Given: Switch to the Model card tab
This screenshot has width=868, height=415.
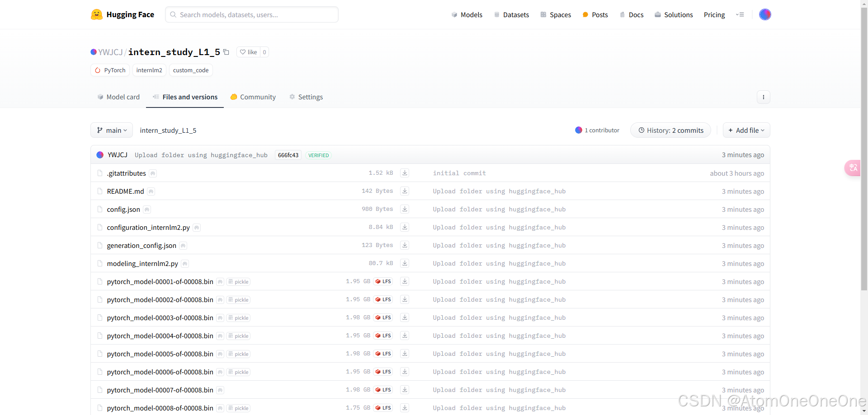Looking at the screenshot, I should point(118,97).
